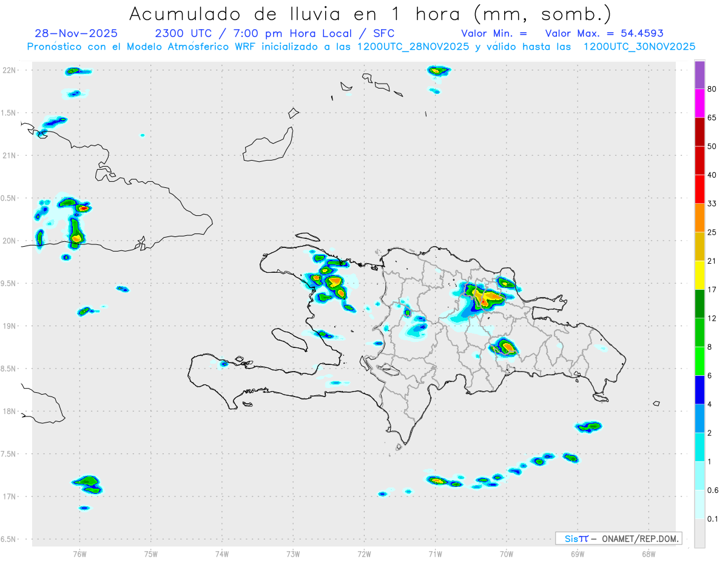The image size is (728, 562).
Task: Click the bright green 6–8 legend band
Action: (699, 361)
